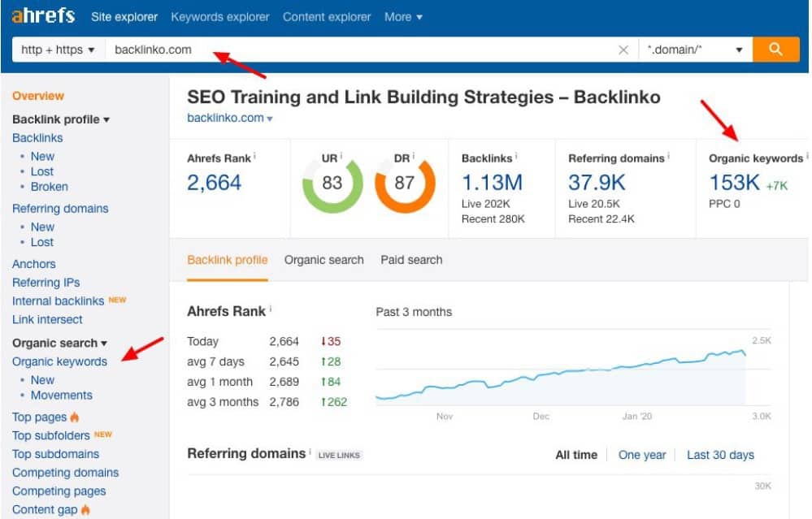
Task: Select the All time range
Action: (x=576, y=455)
